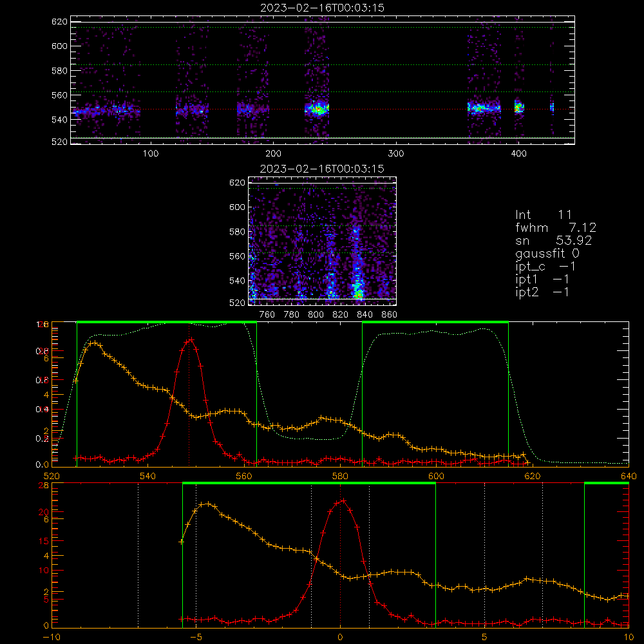Click x-axis label '860' of middle spectrogram
The width and height of the screenshot is (644, 644).
[x=390, y=315]
